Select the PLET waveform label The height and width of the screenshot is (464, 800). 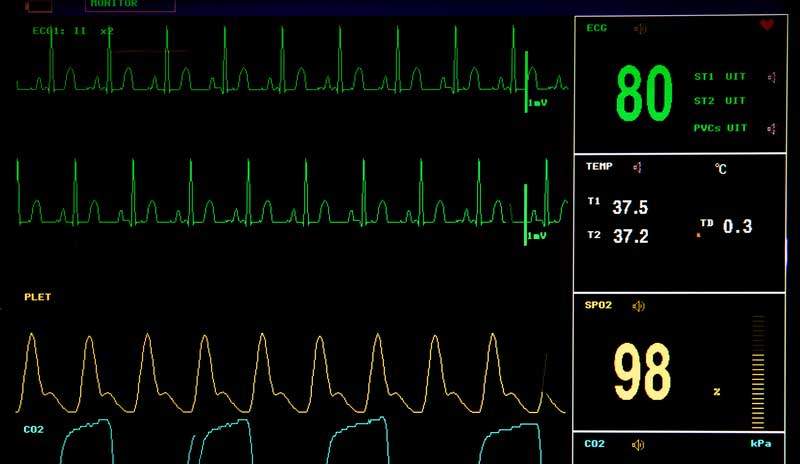click(38, 297)
